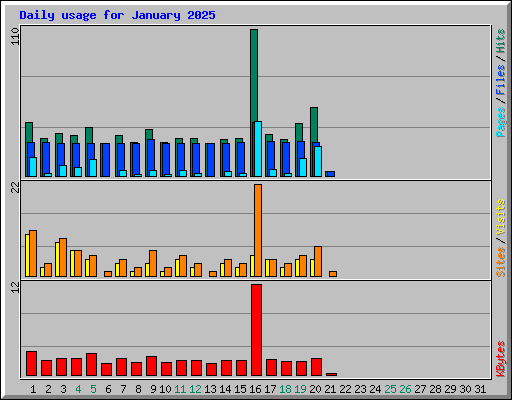Click day 31 on the x-axis

(480, 389)
